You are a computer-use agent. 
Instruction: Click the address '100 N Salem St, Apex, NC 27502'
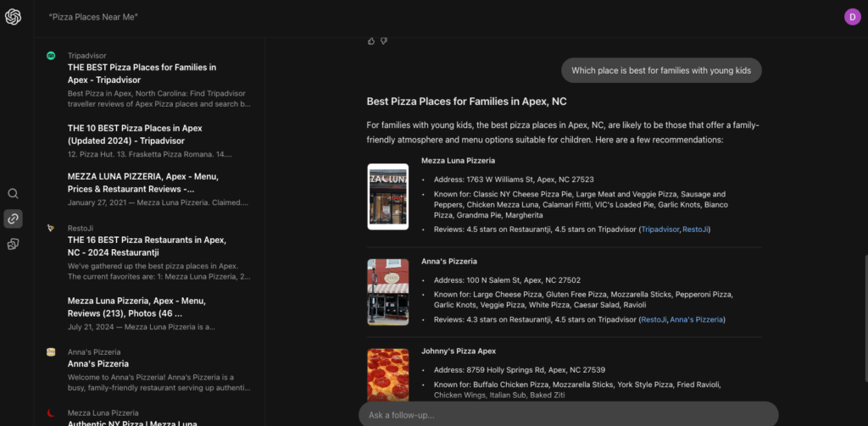522,280
